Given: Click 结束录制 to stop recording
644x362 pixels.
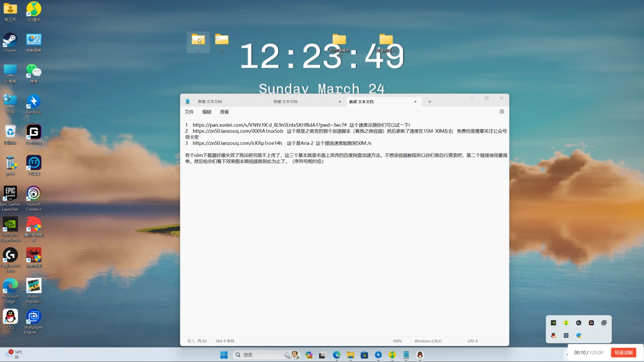Looking at the screenshot, I should pyautogui.click(x=623, y=353).
